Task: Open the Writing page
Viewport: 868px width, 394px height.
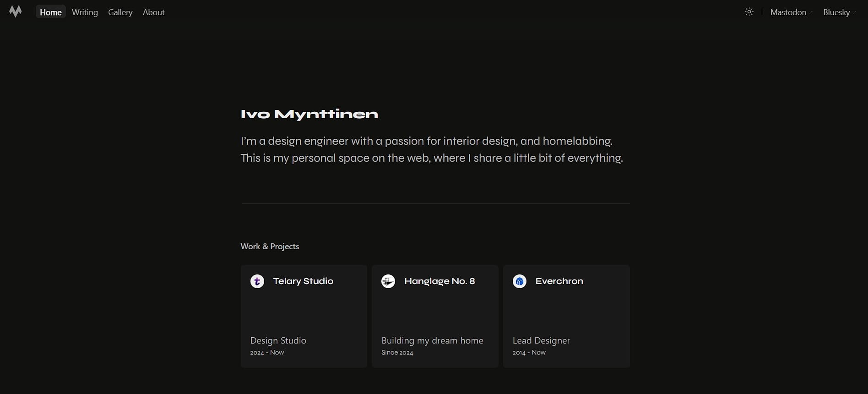Action: (85, 12)
